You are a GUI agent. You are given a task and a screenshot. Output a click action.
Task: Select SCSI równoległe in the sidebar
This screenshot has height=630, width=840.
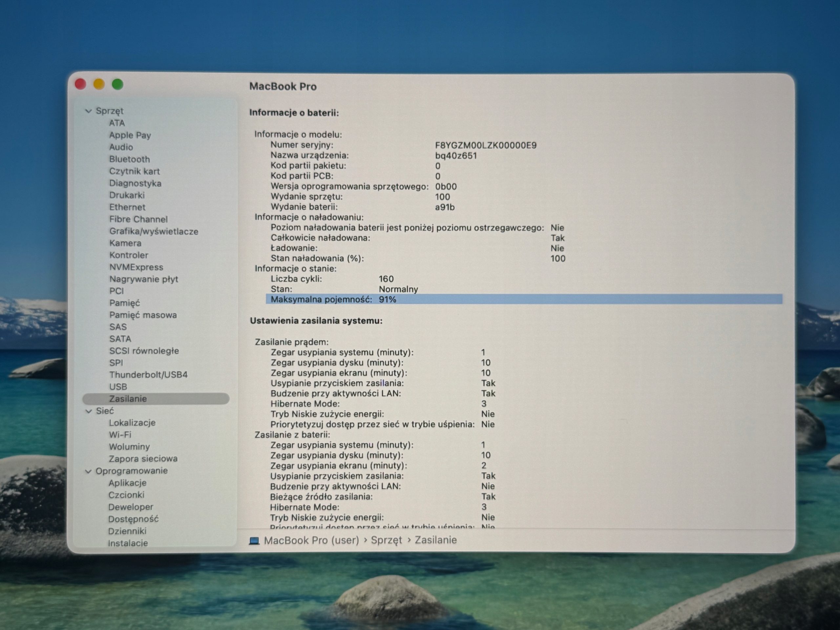(144, 351)
